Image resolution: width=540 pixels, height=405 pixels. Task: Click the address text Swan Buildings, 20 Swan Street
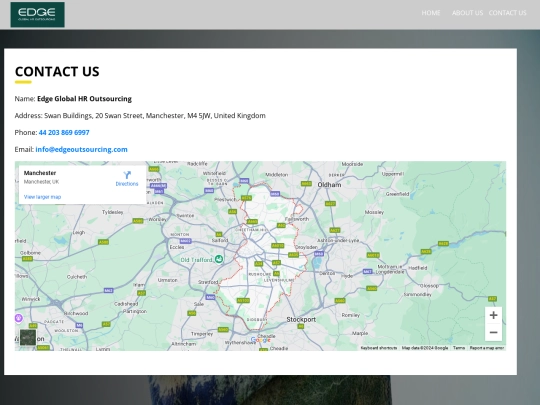(93, 116)
